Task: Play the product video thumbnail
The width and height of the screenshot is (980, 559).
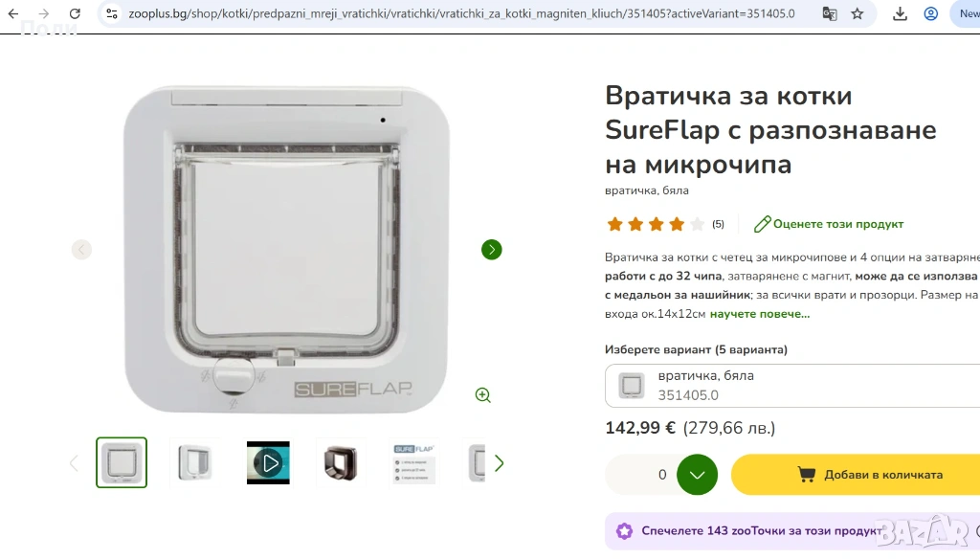Action: click(x=268, y=462)
